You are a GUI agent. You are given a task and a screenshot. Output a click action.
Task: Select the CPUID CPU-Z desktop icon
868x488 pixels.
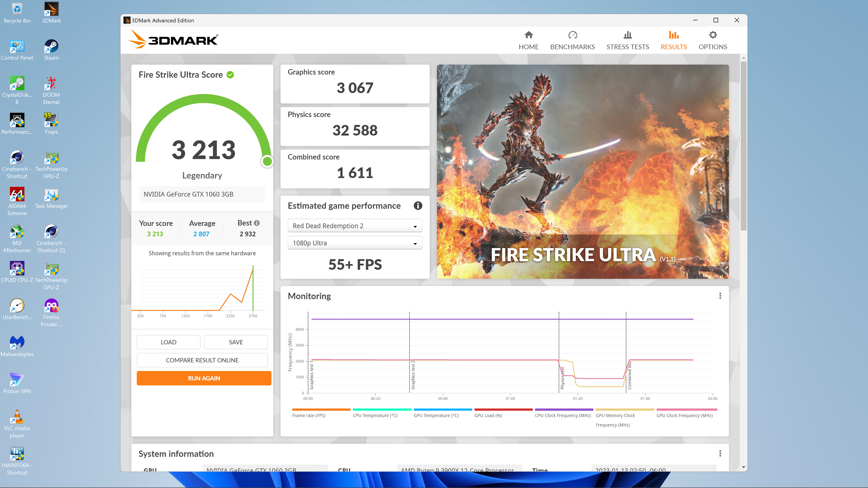point(17,272)
